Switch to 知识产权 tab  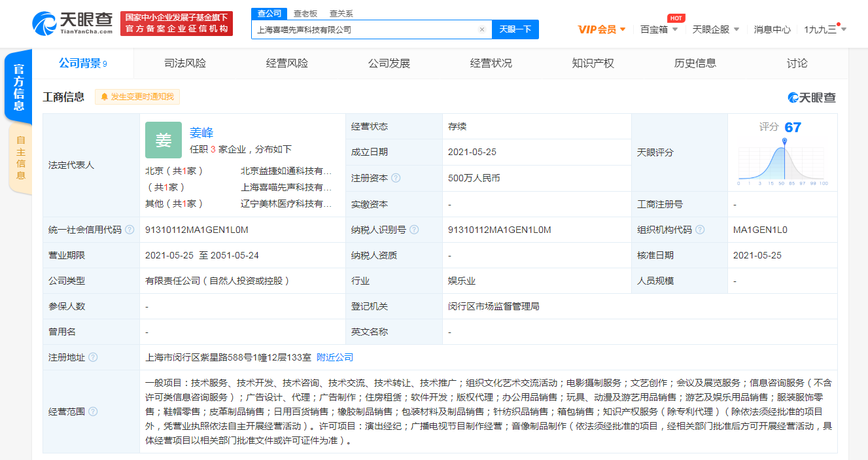(593, 63)
